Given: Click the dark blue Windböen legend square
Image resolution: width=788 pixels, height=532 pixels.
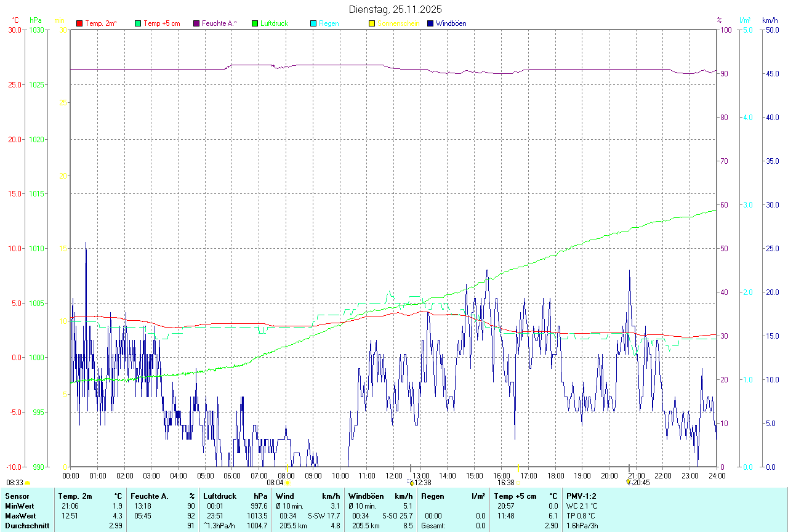Looking at the screenshot, I should (430, 23).
